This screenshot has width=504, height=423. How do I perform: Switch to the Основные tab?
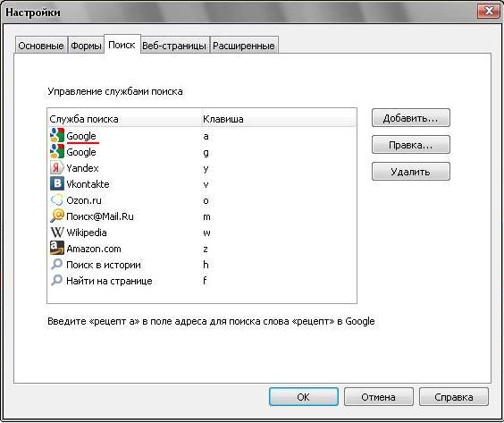(41, 46)
